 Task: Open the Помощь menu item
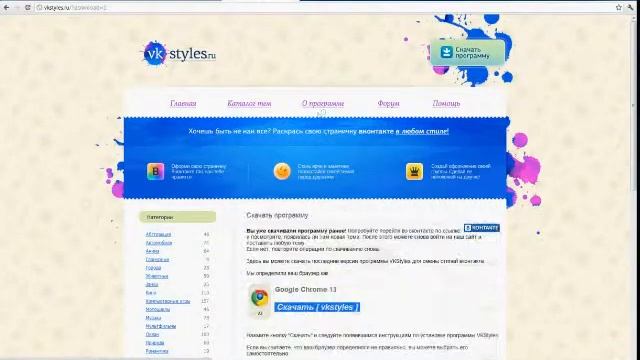[x=446, y=104]
